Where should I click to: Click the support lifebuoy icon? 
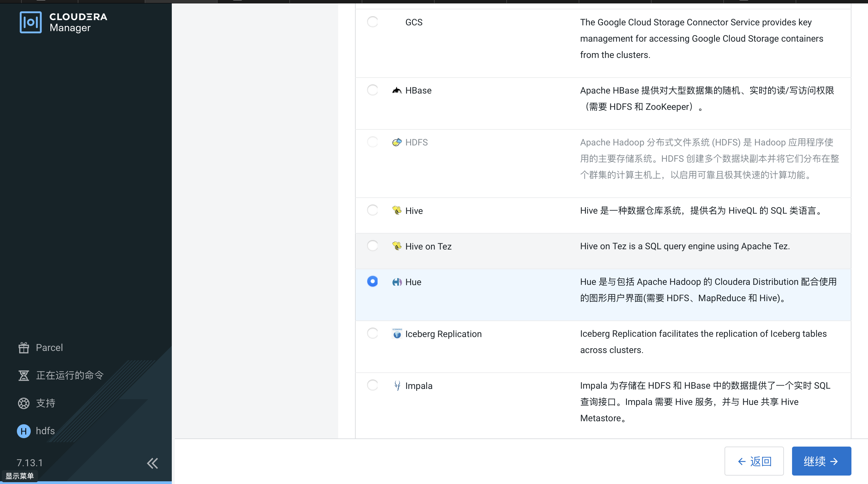(24, 403)
